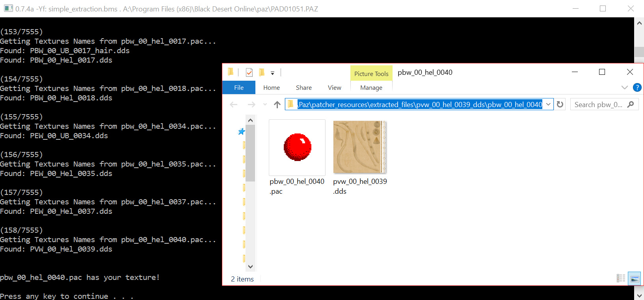Click the New folder quick access icon
Viewport: 644px width, 300px height.
click(x=261, y=72)
